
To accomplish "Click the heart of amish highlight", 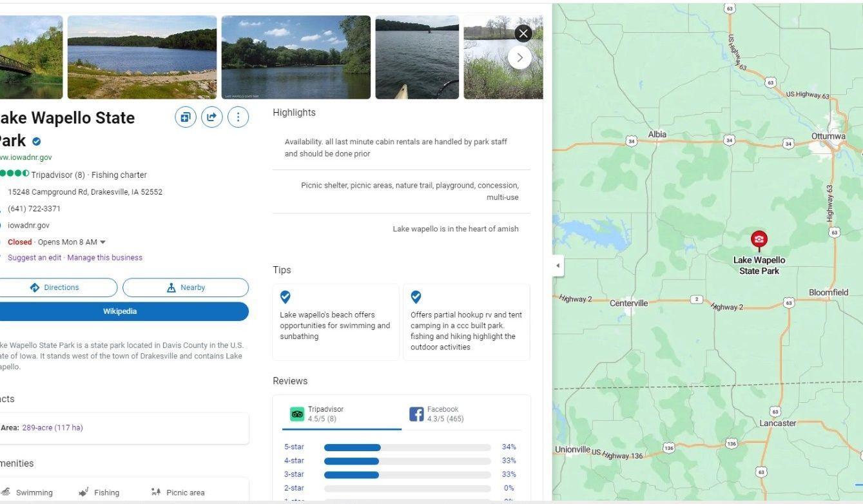I will tap(456, 229).
